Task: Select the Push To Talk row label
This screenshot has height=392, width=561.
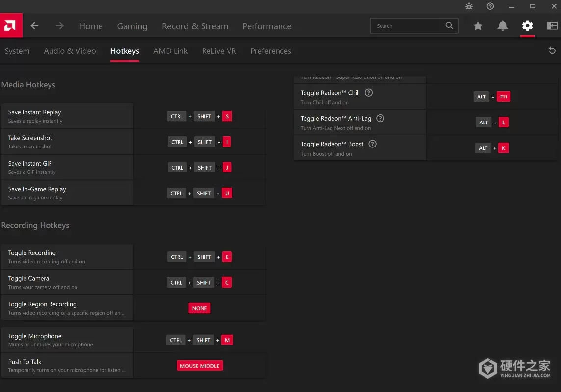Action: coord(25,362)
